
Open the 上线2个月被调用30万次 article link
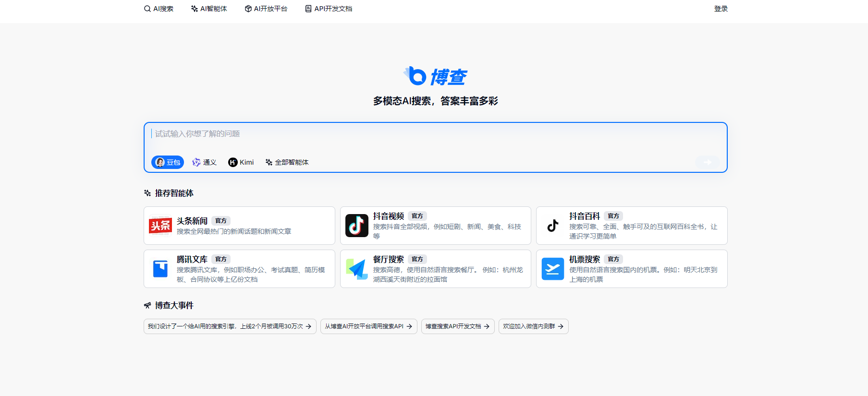point(230,326)
